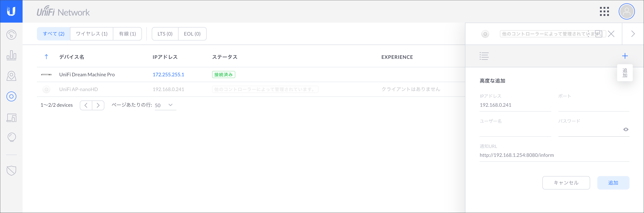Image resolution: width=644 pixels, height=213 pixels.
Task: Open the Clients sidebar icon
Action: click(x=11, y=118)
